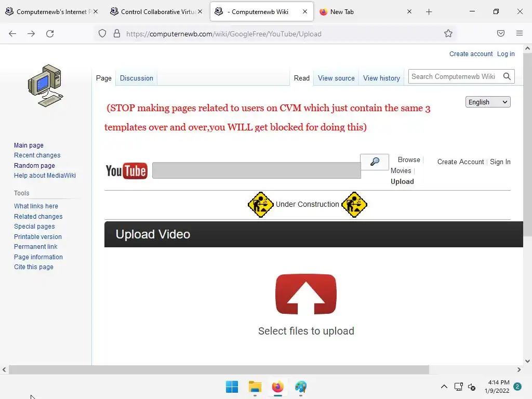Click the muted volume tray icon
This screenshot has width=532, height=399.
tap(472, 387)
